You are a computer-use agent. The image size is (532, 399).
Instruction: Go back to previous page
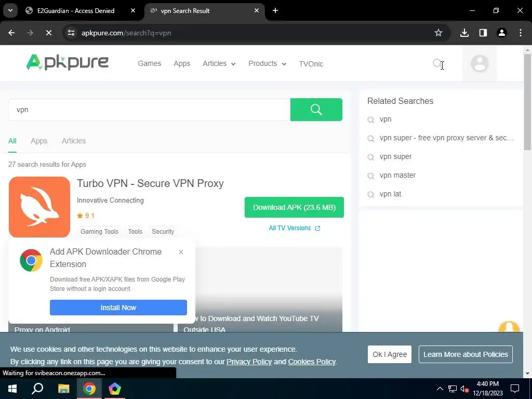[11, 33]
